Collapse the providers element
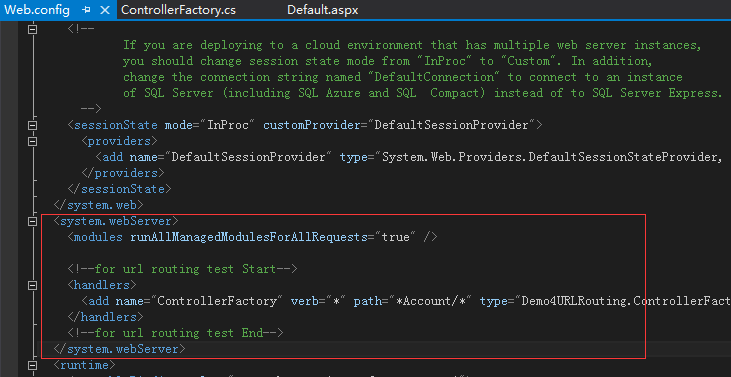 pyautogui.click(x=32, y=141)
